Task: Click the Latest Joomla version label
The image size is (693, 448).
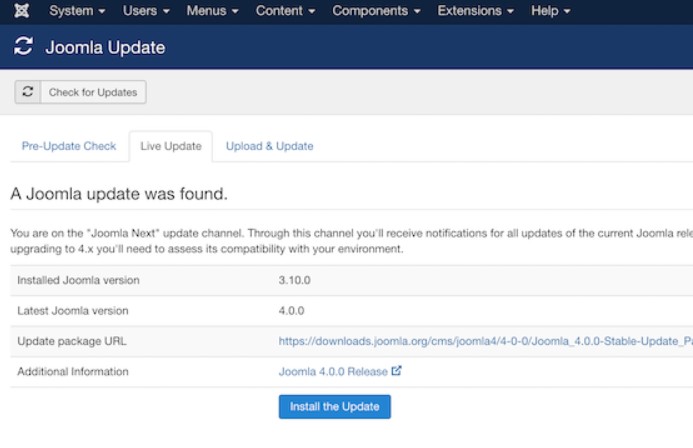Action: (x=73, y=311)
